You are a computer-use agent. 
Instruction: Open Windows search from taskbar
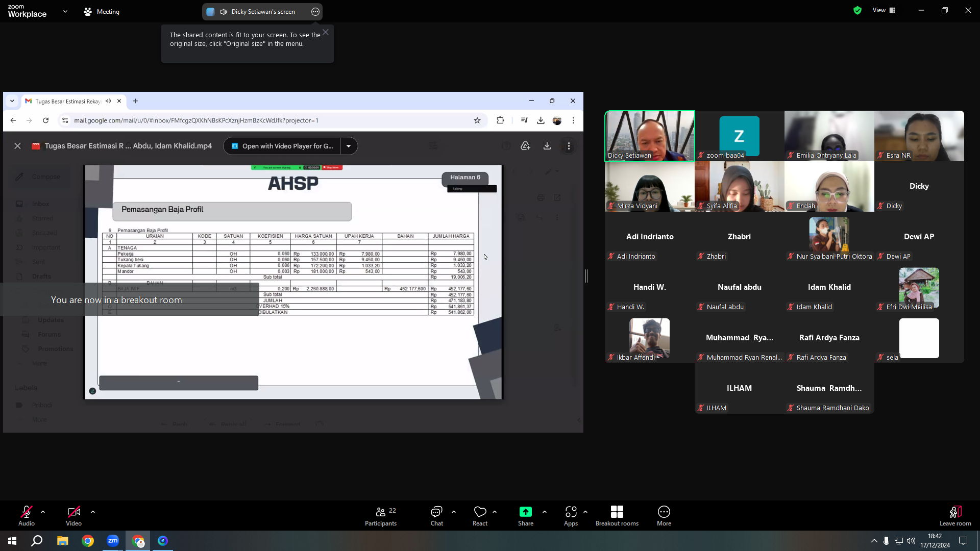[37, 541]
